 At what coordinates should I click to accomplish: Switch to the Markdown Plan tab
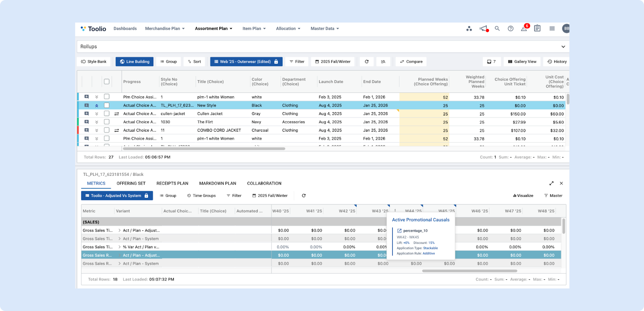tap(217, 183)
